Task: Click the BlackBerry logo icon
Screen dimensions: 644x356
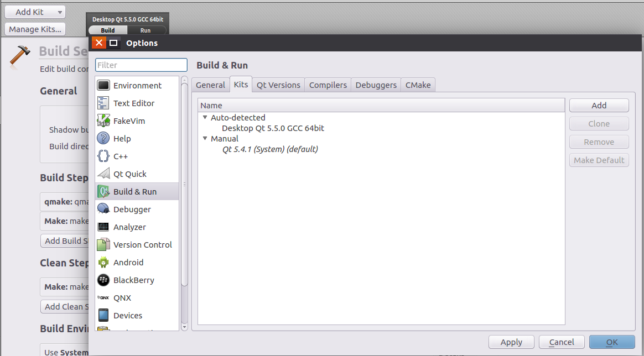Action: click(103, 280)
